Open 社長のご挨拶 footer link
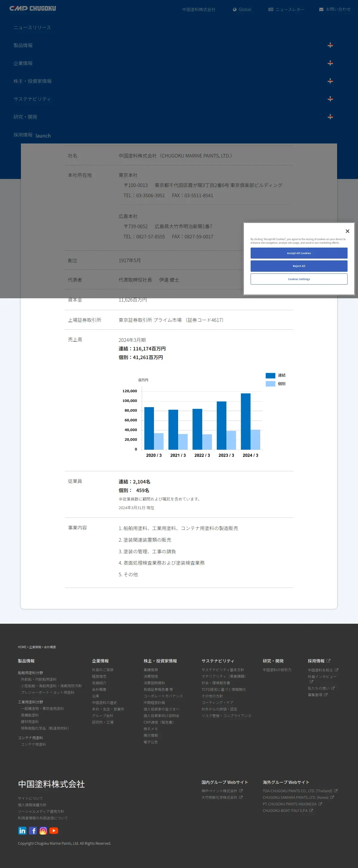This screenshot has width=358, height=868. 103,670
